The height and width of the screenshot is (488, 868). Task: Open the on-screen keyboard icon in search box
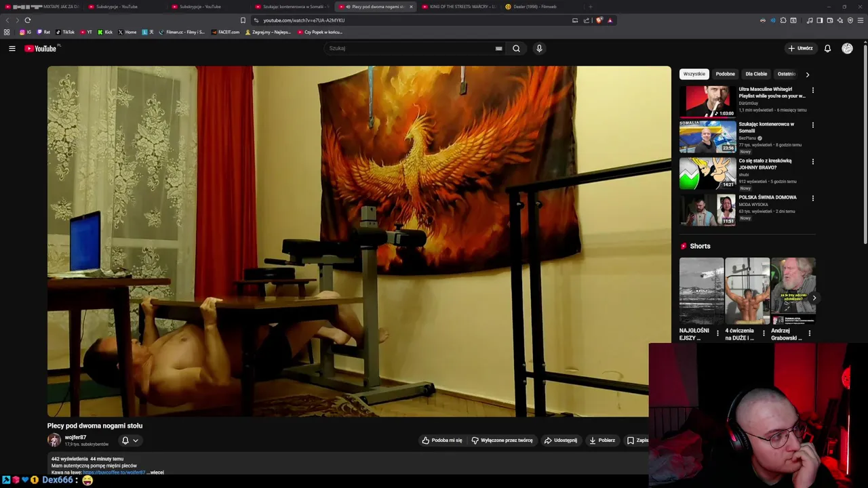[498, 48]
